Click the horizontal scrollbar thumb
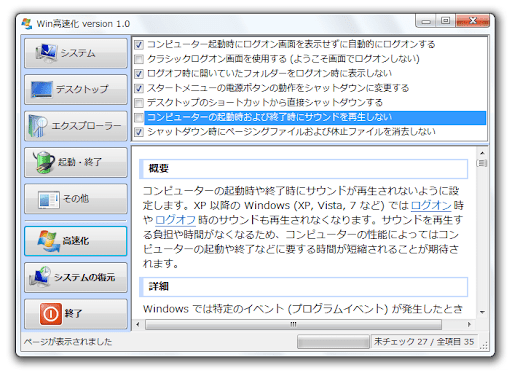Viewport: 512px width, 373px height. 293,324
